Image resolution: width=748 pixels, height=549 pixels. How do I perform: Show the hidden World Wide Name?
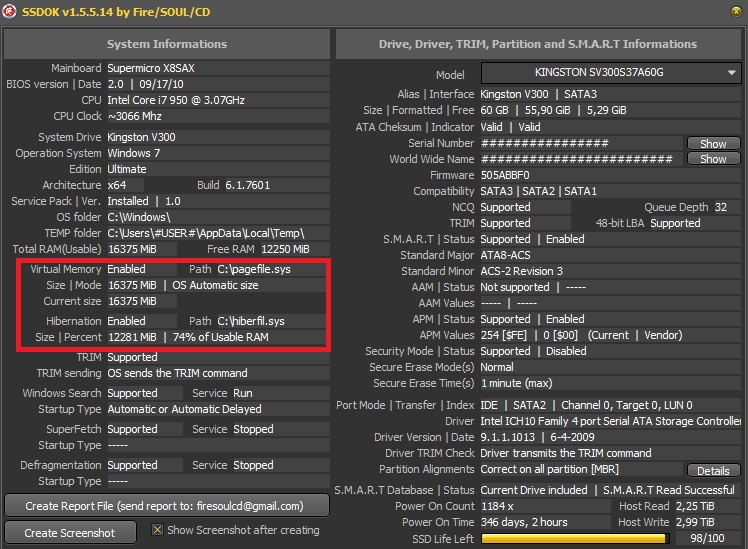click(x=713, y=159)
